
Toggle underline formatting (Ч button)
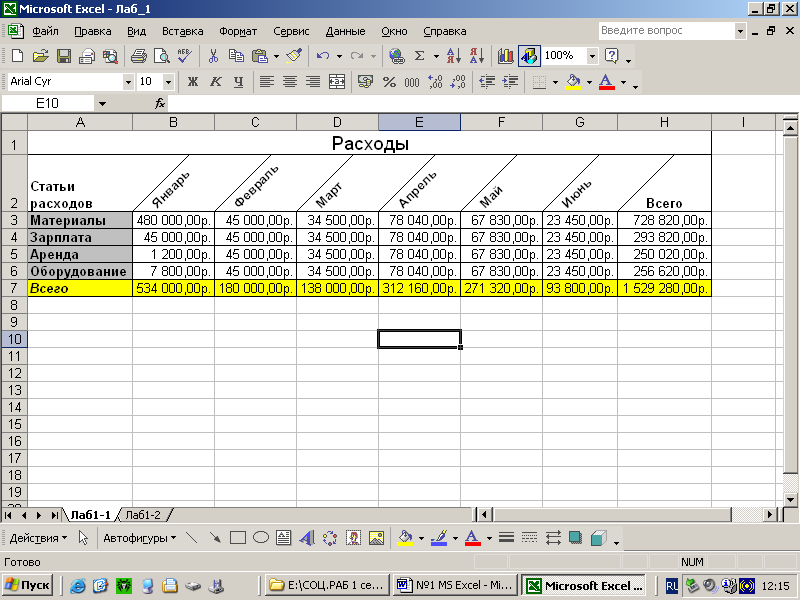pyautogui.click(x=238, y=82)
